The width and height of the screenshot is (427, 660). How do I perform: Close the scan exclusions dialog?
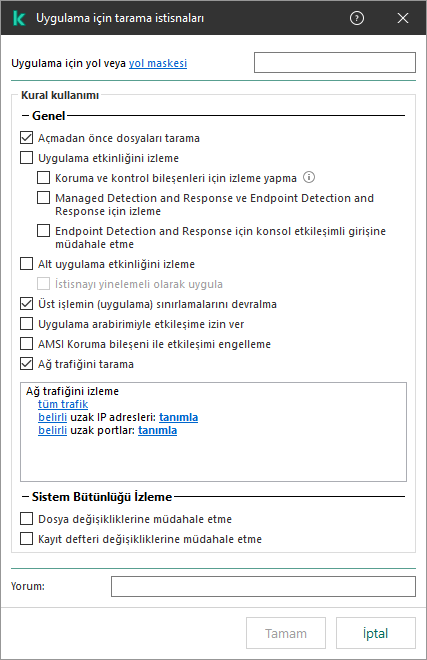403,18
